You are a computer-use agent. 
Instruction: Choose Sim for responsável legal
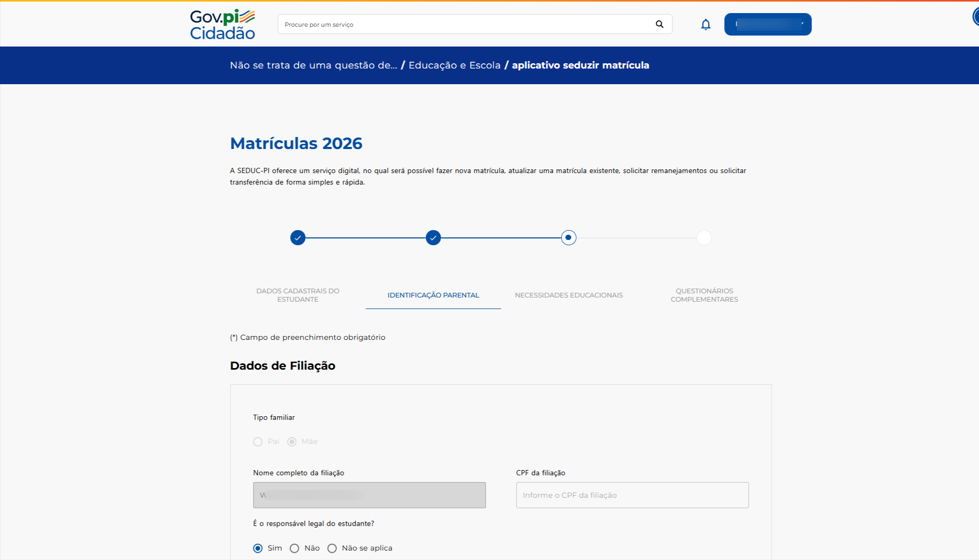point(258,548)
